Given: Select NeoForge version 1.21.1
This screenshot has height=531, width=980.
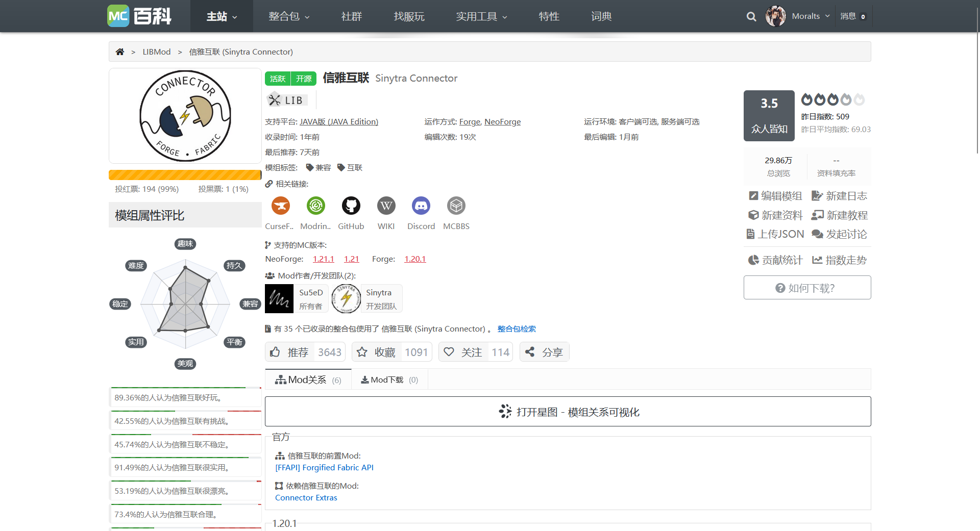Looking at the screenshot, I should tap(324, 259).
